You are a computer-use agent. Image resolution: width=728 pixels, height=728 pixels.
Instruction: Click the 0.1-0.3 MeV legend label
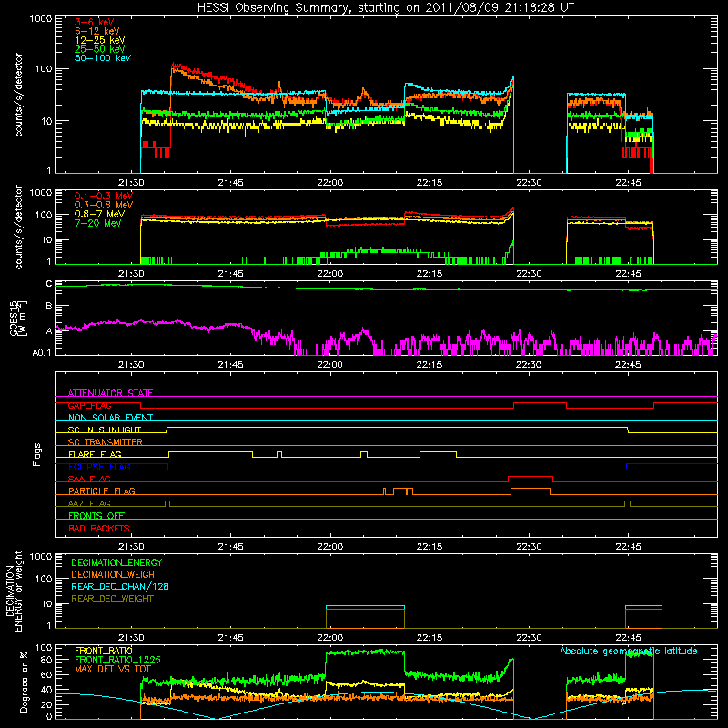point(104,196)
